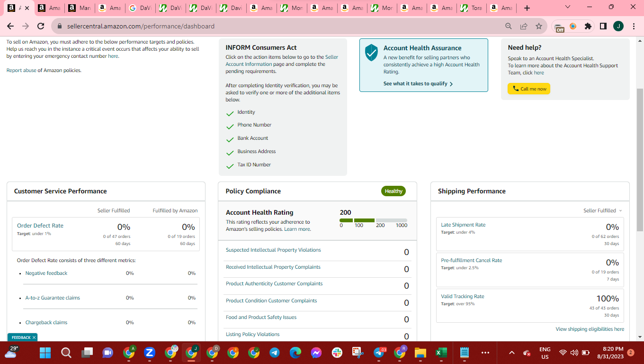Switch to the Man tab
Viewport: 644px width, 364px height.
79,8
